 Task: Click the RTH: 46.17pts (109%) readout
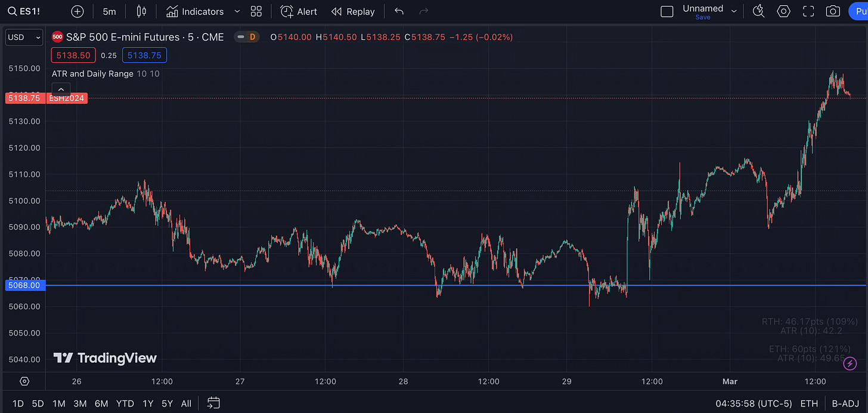point(809,322)
